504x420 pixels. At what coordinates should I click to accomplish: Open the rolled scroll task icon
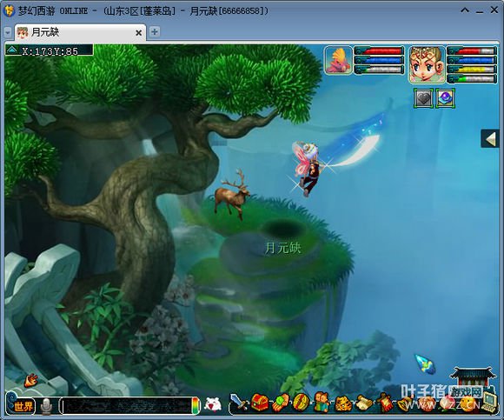(364, 403)
